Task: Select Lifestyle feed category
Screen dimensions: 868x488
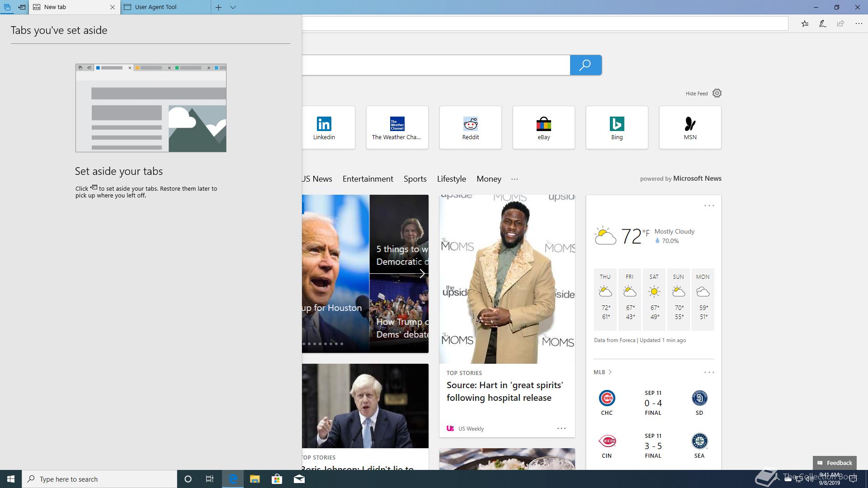Action: tap(451, 179)
